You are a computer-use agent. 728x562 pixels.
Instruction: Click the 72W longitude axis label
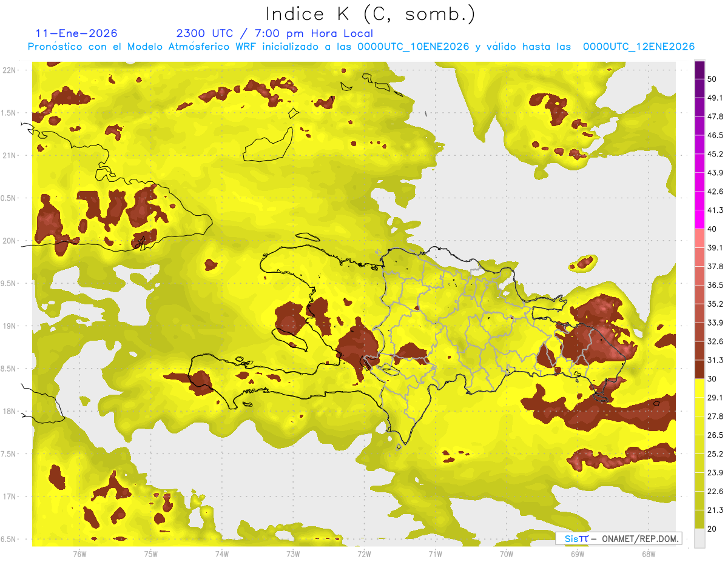(x=364, y=554)
